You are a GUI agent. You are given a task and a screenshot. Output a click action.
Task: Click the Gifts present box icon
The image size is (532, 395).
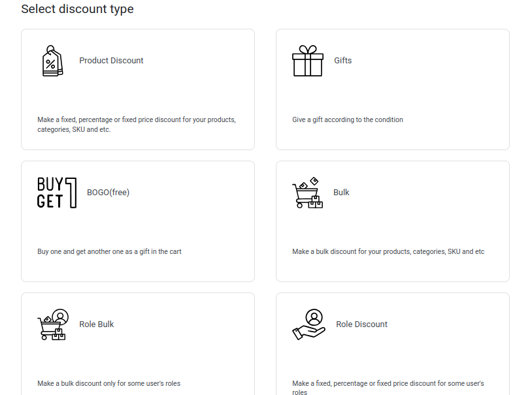coord(307,61)
